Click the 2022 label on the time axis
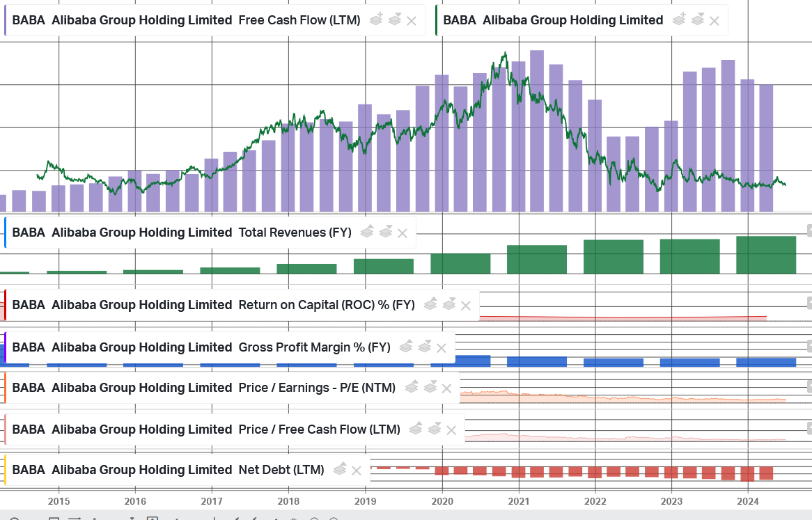Viewport: 812px width, 520px height. (x=595, y=501)
